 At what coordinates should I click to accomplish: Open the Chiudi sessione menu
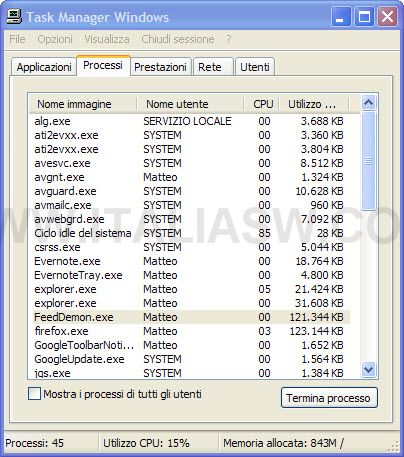pos(178,39)
